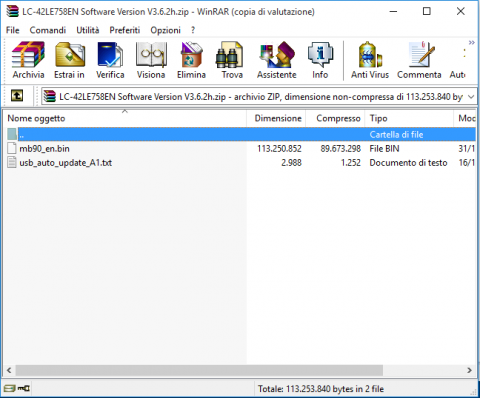
Task: Click the Totale bytes status text
Action: click(321, 389)
